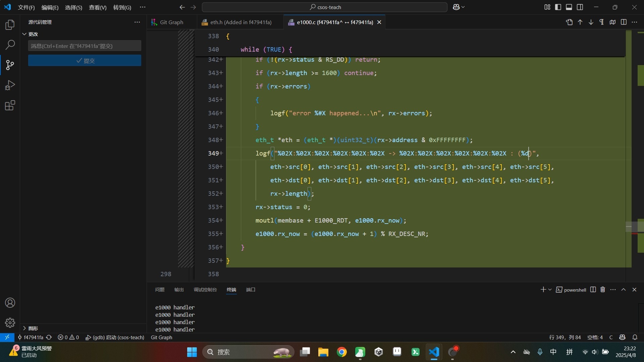Split the editor to the right
Image resolution: width=644 pixels, height=362 pixels.
click(x=624, y=22)
